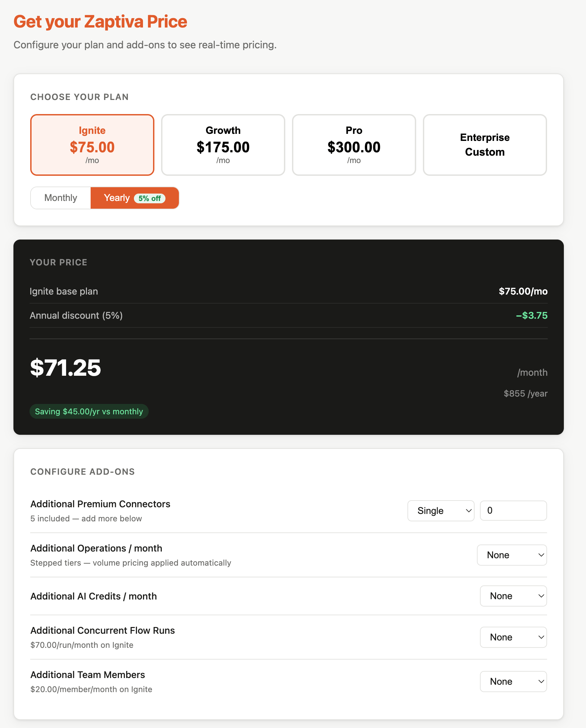Click the 'CHOOSE YOUR PLAN' section heading
The height and width of the screenshot is (728, 586).
(80, 97)
